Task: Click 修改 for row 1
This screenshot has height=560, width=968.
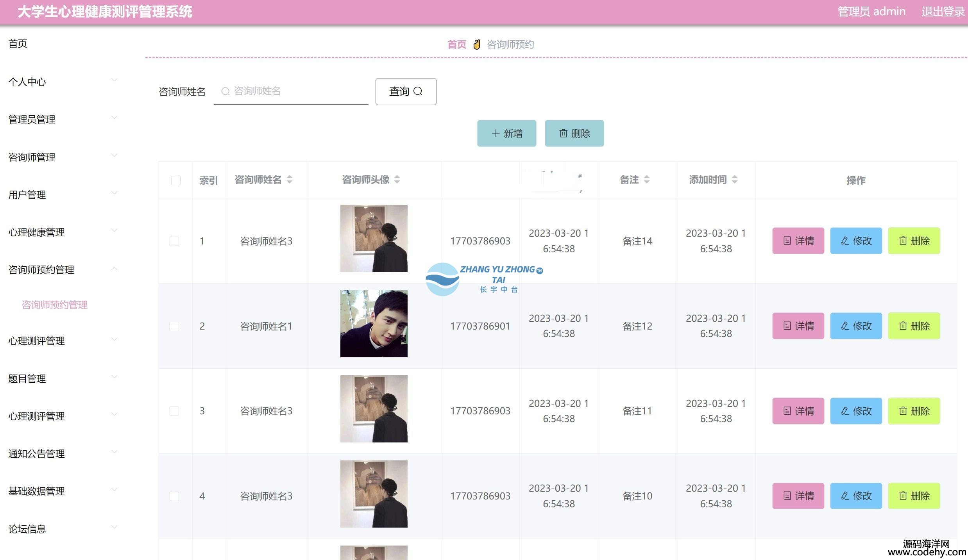Action: coord(856,241)
